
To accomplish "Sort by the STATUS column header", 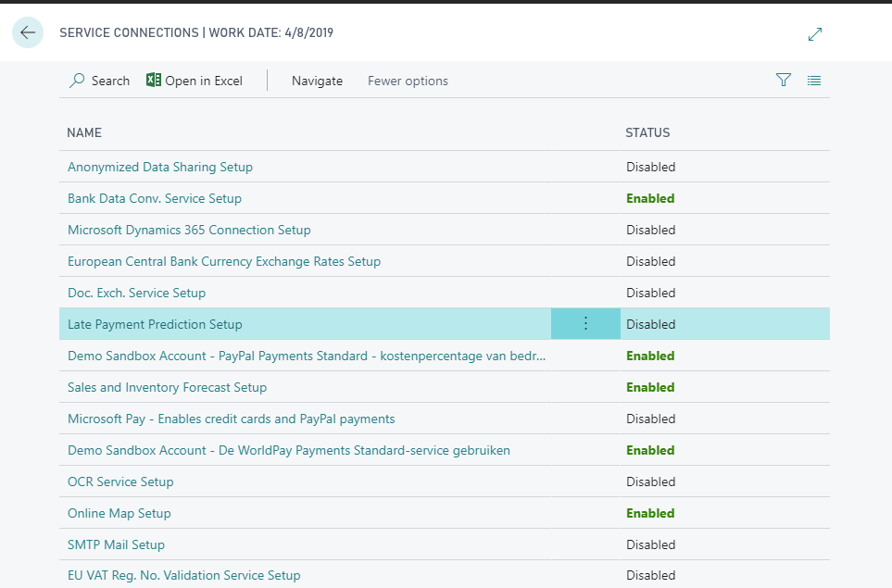I will (647, 132).
